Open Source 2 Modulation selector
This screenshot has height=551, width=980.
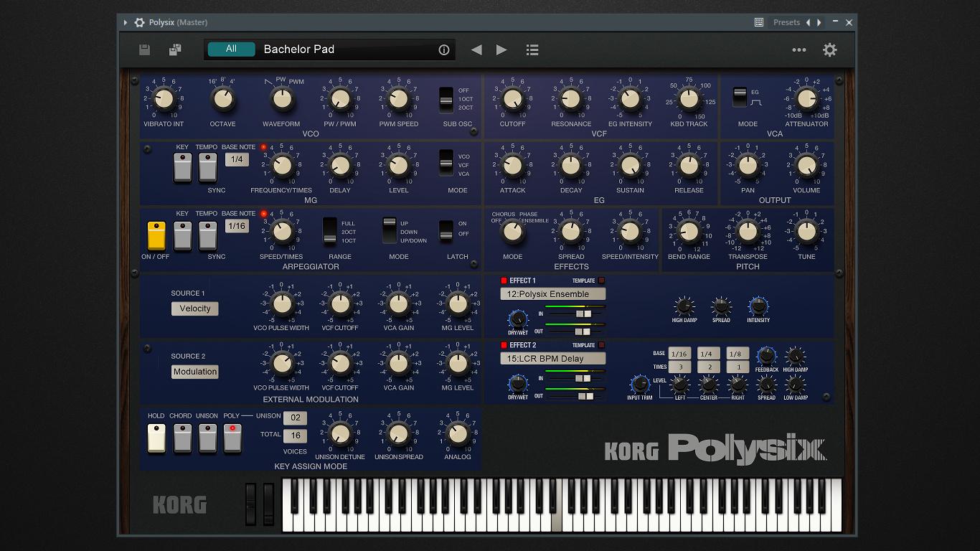[194, 372]
